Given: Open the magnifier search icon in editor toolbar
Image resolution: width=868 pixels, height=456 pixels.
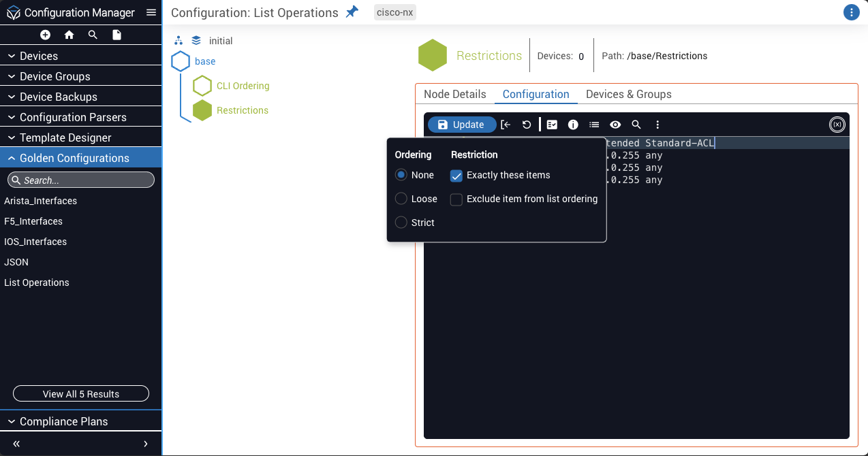Looking at the screenshot, I should (x=636, y=125).
